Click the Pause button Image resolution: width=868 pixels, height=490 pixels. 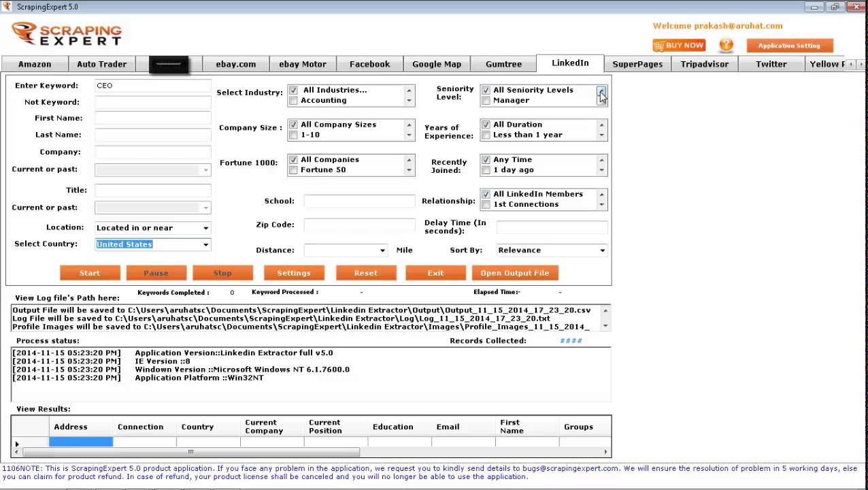click(x=156, y=273)
